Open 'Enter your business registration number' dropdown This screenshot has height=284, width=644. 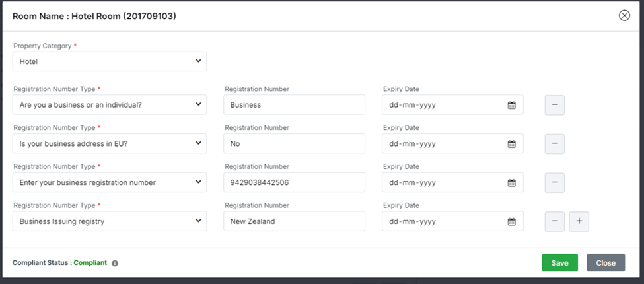pos(110,183)
